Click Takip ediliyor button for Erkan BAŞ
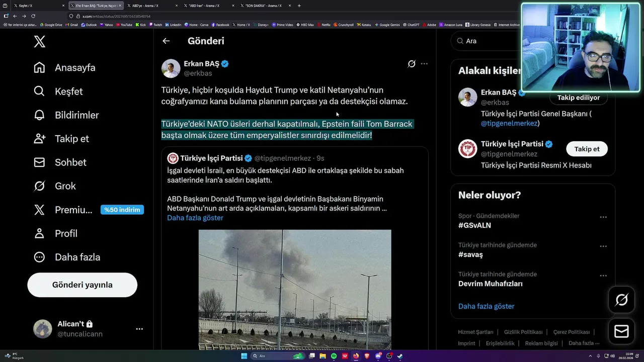 pyautogui.click(x=578, y=98)
